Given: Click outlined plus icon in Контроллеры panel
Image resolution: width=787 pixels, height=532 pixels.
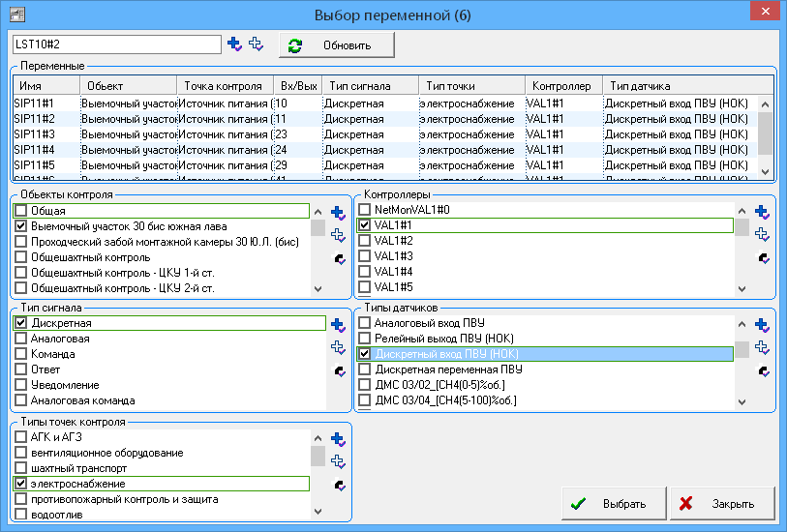Looking at the screenshot, I should pos(762,235).
